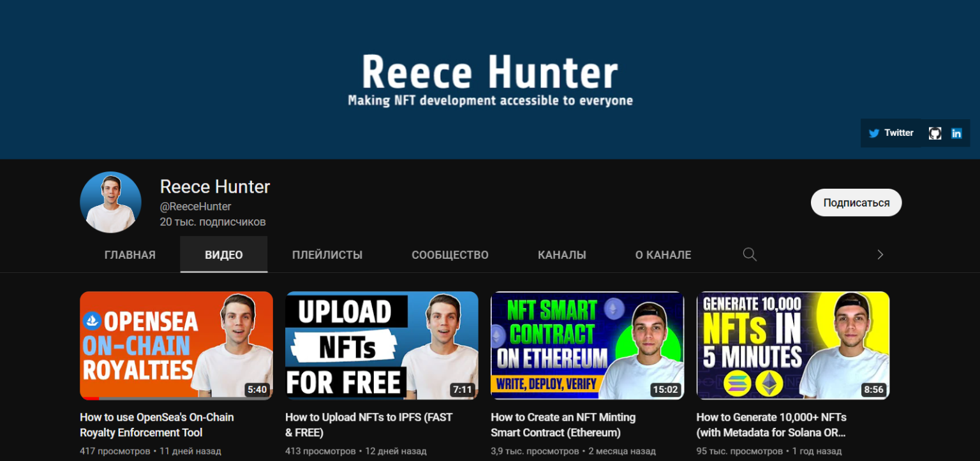
Task: Click the 3,9 тыс. просмотров • 2 месяца назад text
Action: [574, 451]
